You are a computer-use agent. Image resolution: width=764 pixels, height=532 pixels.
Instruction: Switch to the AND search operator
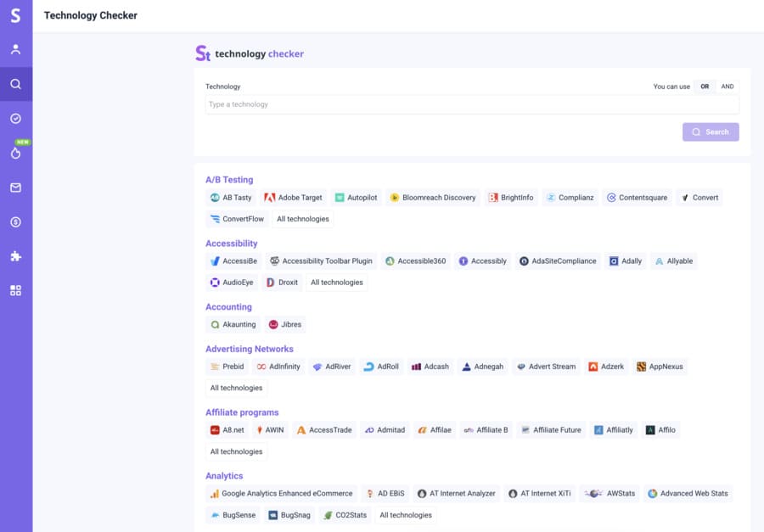point(727,86)
